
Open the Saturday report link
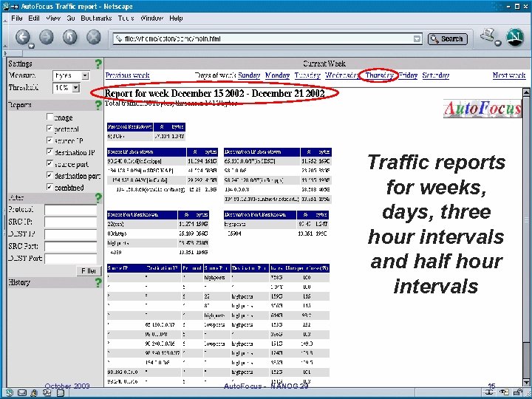click(436, 75)
